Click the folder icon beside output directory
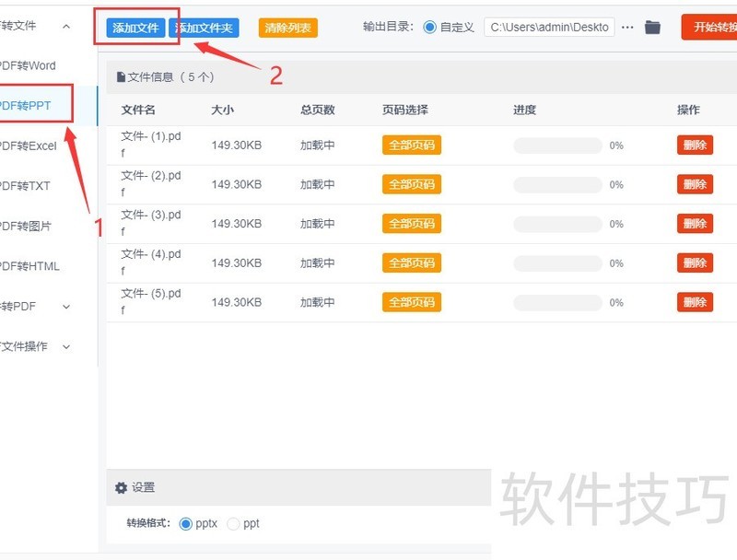Viewport: 737px width, 560px height. (x=653, y=27)
